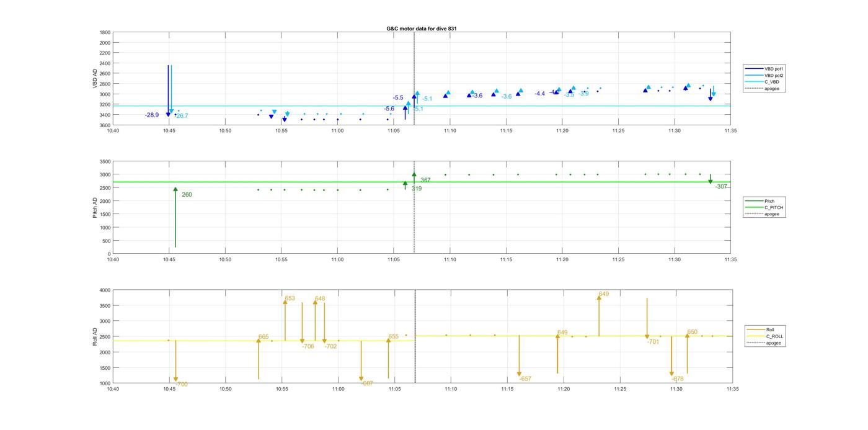Click the '11:35' tick under the Roll plot
868x430 pixels.
[733, 389]
